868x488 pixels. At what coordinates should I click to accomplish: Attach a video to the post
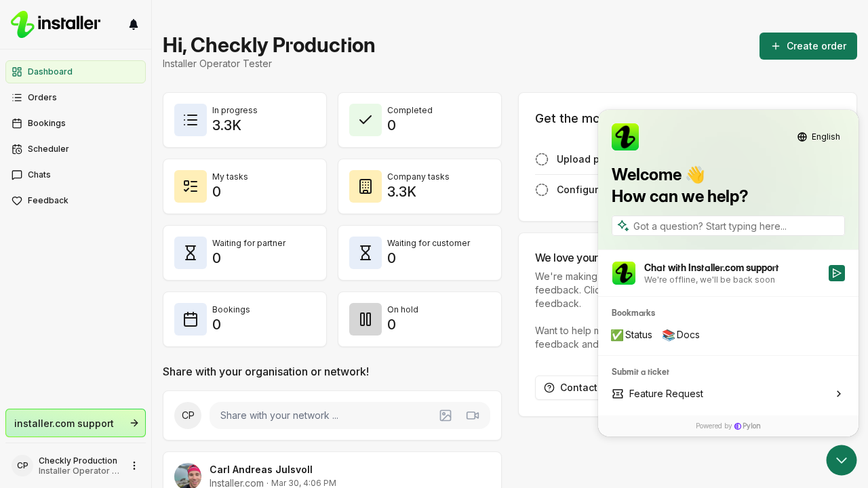point(473,415)
